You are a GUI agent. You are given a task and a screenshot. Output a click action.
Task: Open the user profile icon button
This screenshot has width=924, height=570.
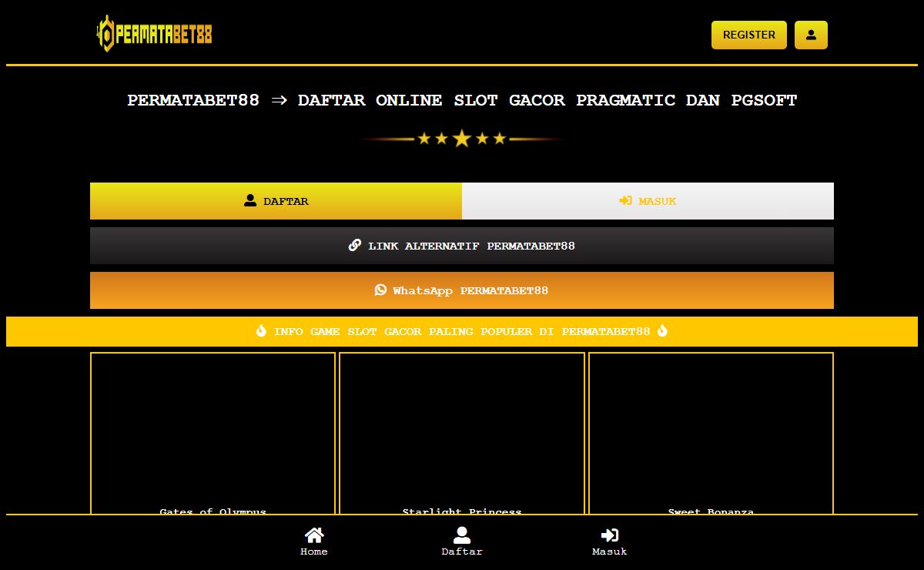[x=811, y=35]
